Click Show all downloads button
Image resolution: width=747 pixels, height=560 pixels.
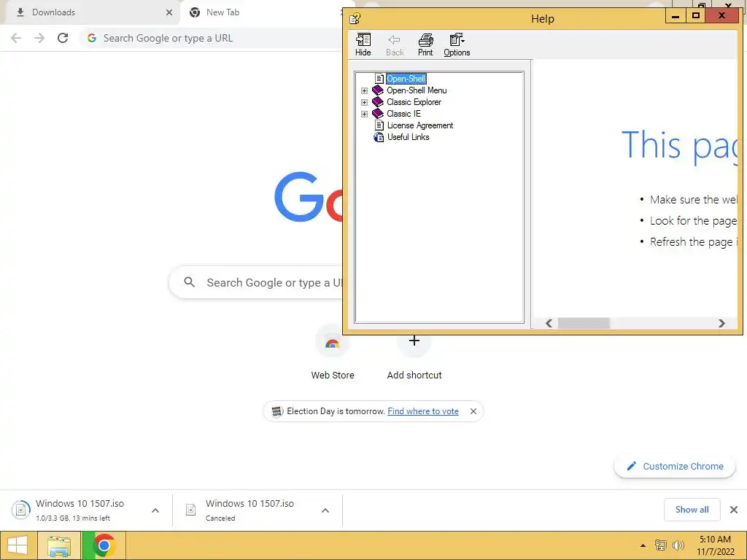[x=692, y=510]
